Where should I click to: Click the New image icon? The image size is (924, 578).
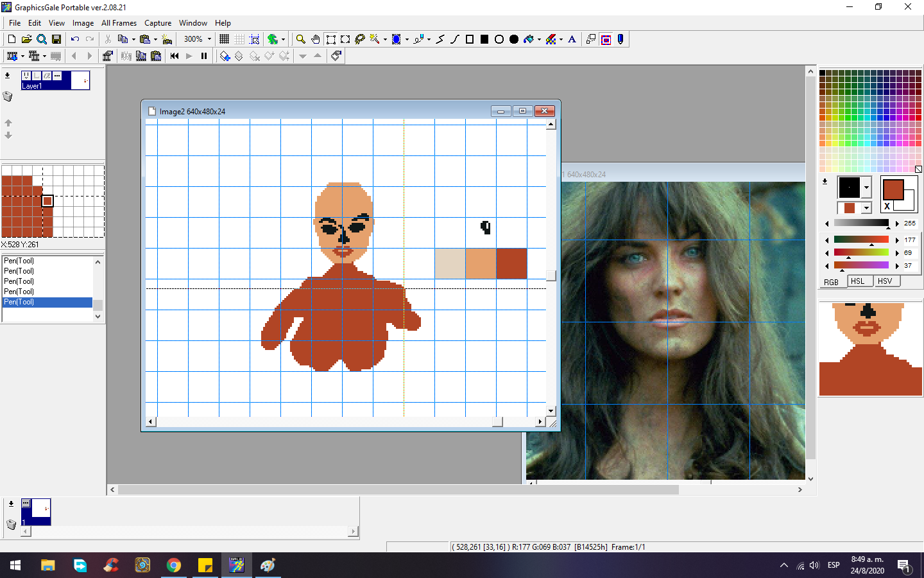tap(12, 39)
